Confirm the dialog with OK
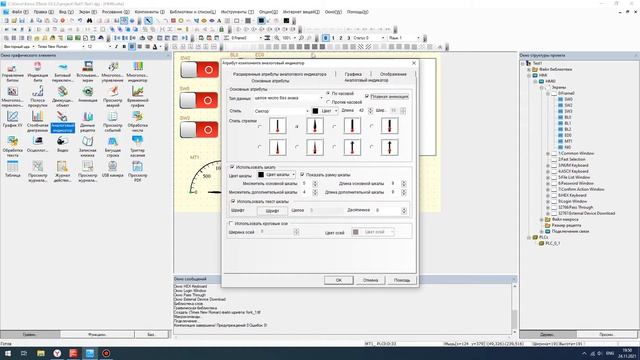Screen dimensions: 640x360 point(339,280)
